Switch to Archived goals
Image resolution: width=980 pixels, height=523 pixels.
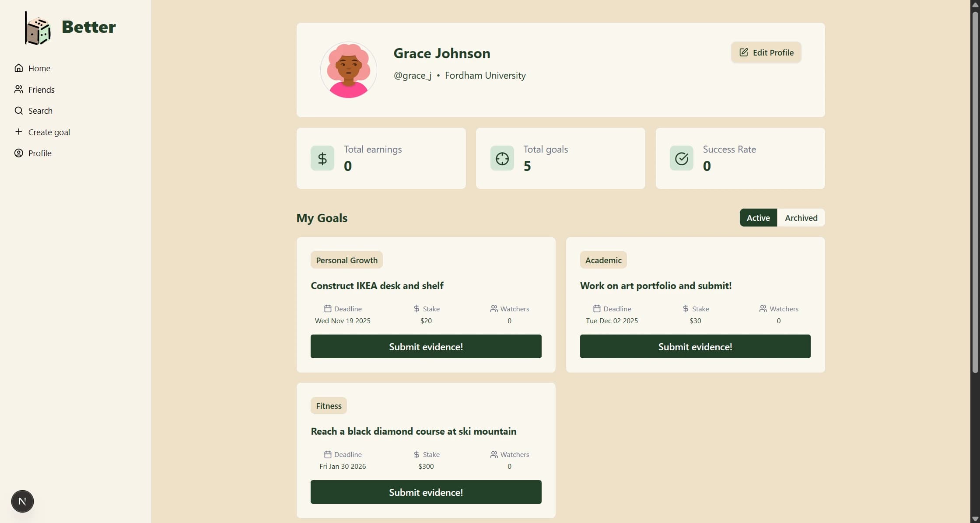[x=801, y=217]
